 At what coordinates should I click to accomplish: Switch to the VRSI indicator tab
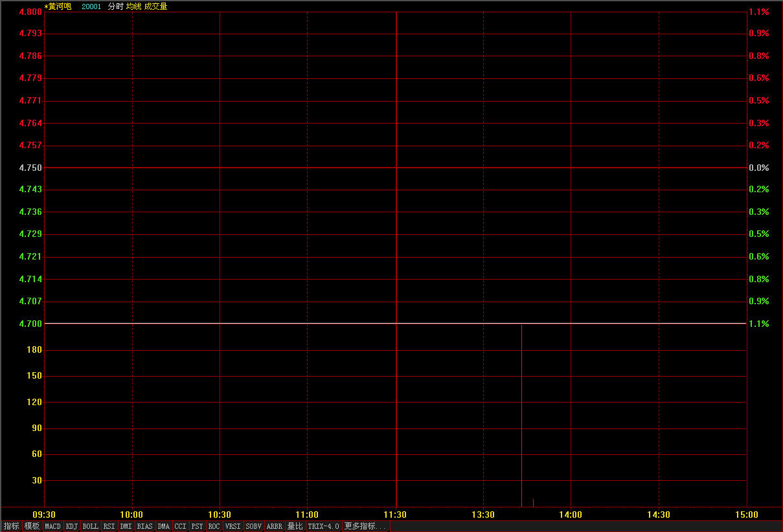(x=233, y=526)
